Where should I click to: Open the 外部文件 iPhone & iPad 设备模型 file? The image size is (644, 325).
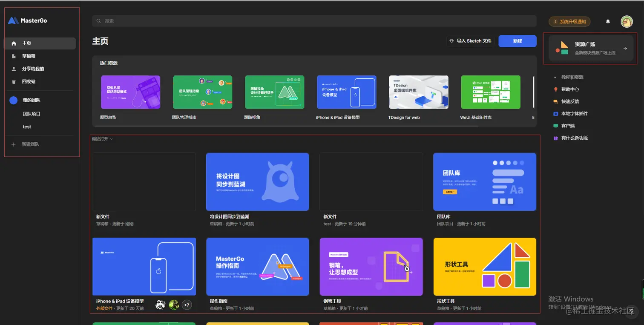pos(144,267)
